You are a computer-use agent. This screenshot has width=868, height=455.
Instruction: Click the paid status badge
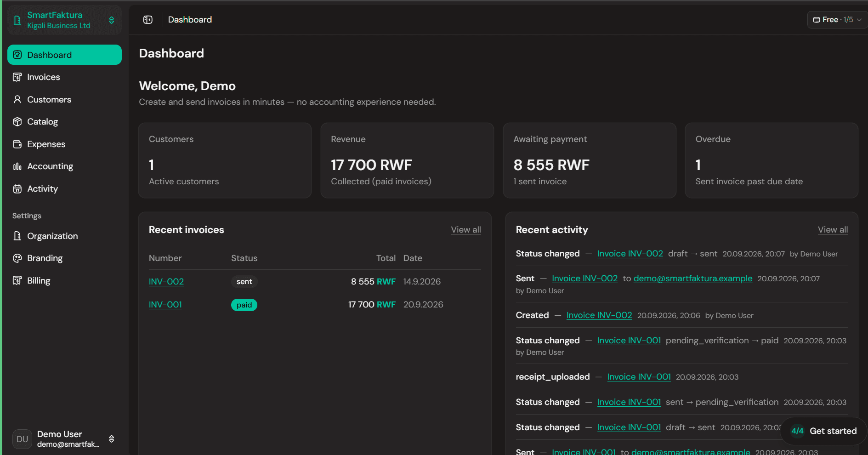pos(244,305)
